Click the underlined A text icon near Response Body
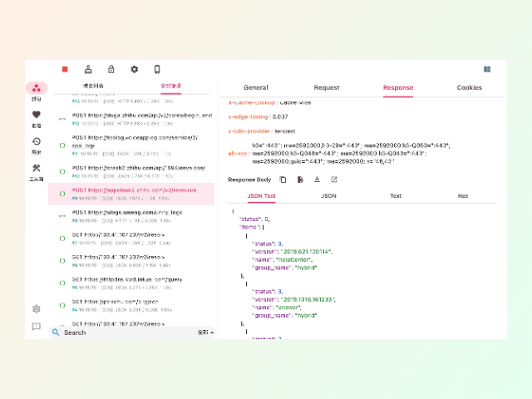Image resolution: width=532 pixels, height=399 pixels. click(x=317, y=180)
